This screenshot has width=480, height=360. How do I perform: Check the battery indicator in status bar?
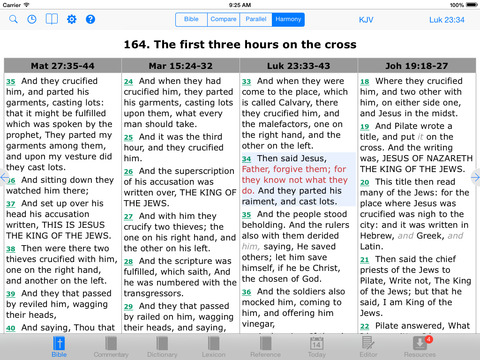click(472, 5)
